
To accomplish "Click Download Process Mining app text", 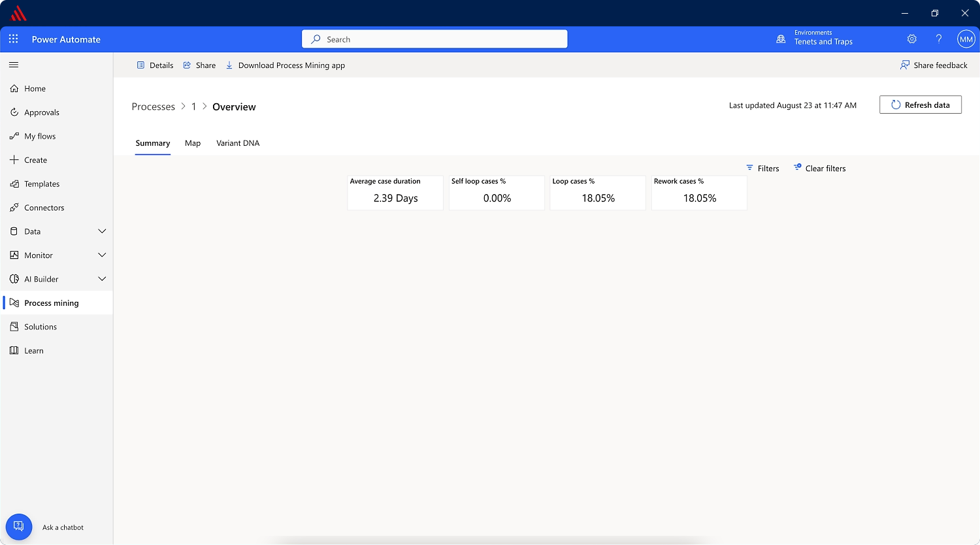I will coord(291,65).
